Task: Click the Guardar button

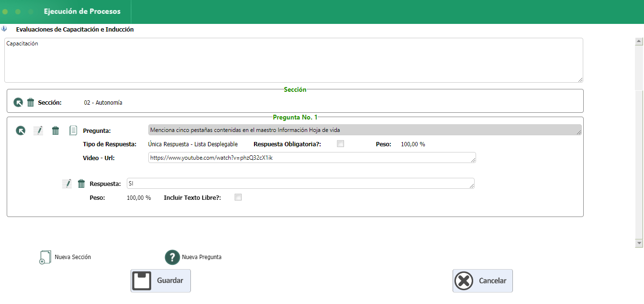Action: (x=161, y=281)
